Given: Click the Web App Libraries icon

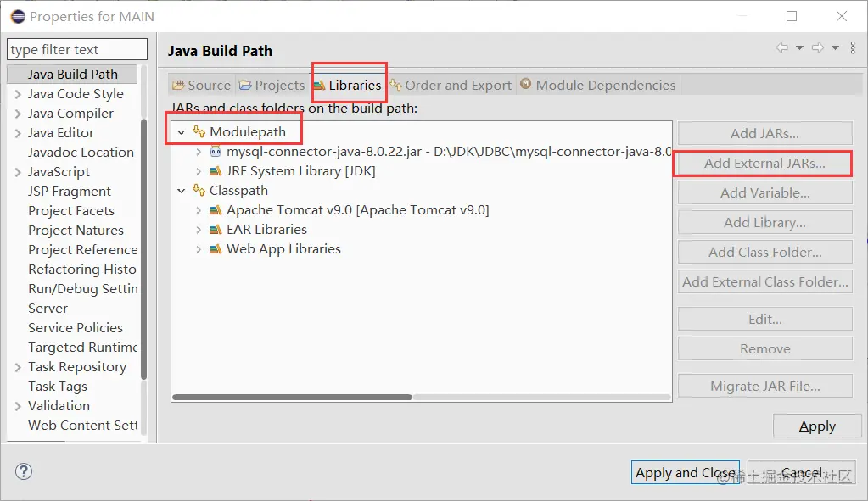Looking at the screenshot, I should pyautogui.click(x=216, y=249).
